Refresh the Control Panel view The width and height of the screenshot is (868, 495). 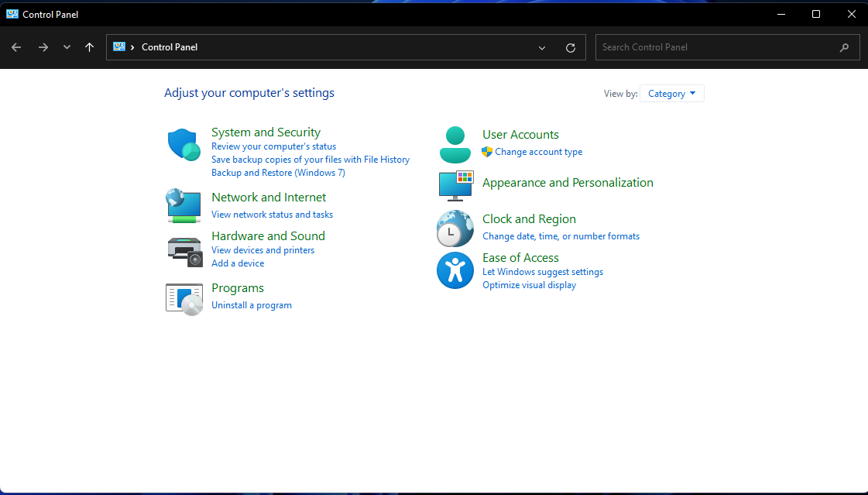(x=571, y=47)
